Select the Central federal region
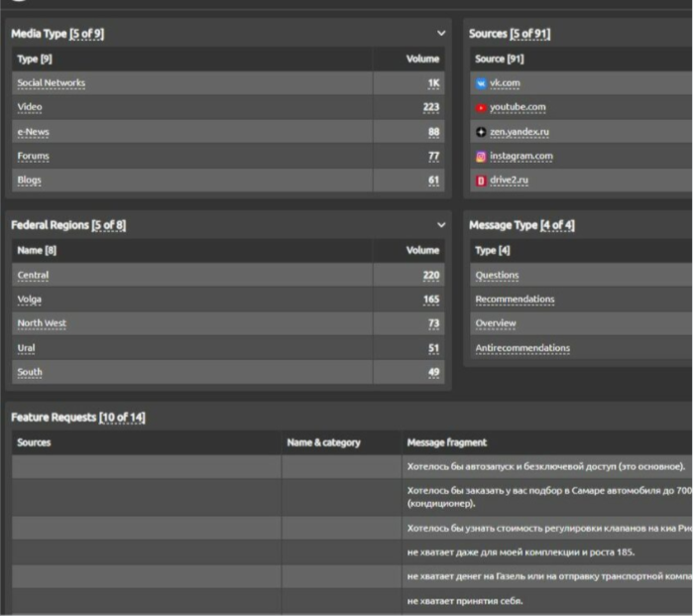Image resolution: width=693 pixels, height=616 pixels. tap(33, 275)
